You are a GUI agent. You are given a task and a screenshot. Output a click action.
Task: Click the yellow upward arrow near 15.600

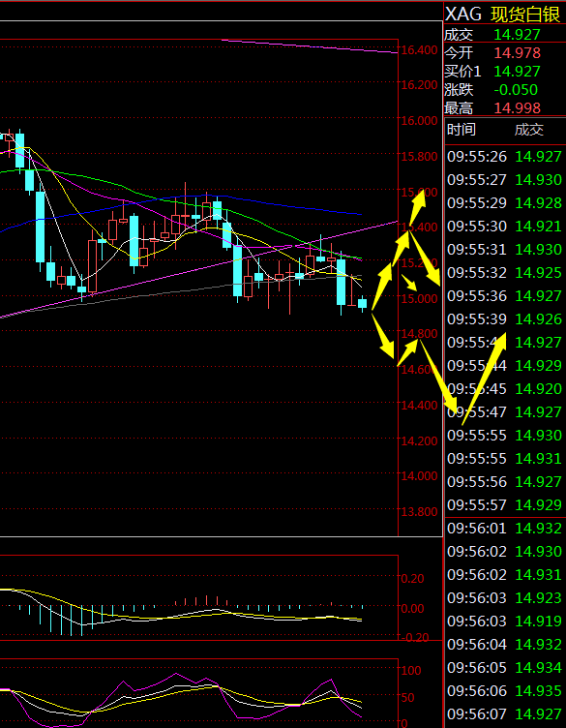tap(417, 207)
